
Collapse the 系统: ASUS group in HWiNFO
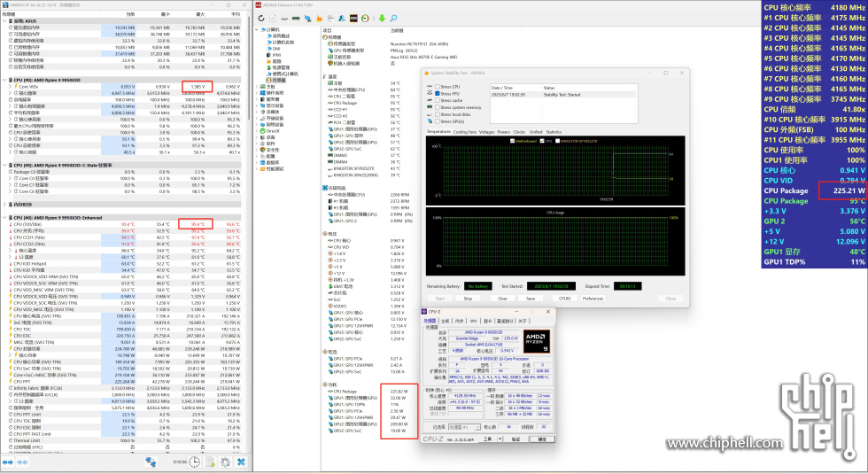point(5,21)
